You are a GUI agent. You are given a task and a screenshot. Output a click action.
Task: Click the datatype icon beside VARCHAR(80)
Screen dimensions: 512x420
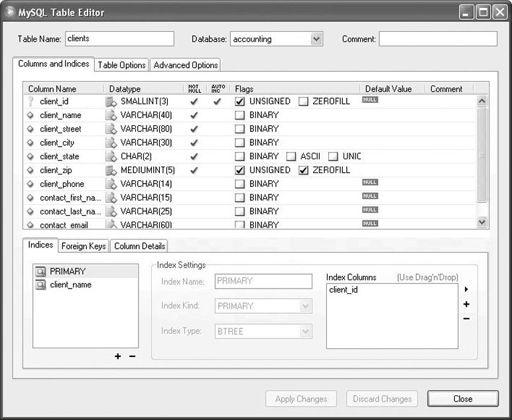(x=111, y=129)
